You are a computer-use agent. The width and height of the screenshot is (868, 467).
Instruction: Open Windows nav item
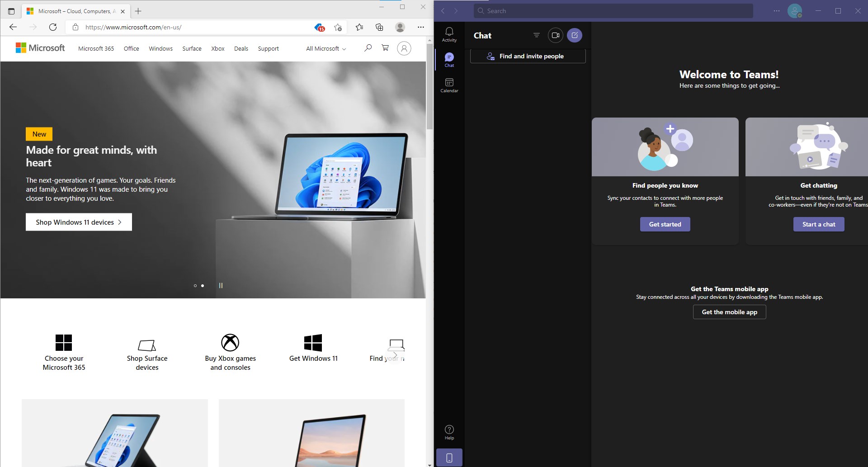click(x=160, y=49)
